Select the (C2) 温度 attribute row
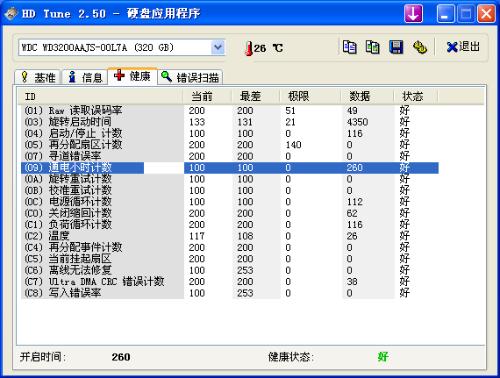500x378 pixels. [x=230, y=236]
